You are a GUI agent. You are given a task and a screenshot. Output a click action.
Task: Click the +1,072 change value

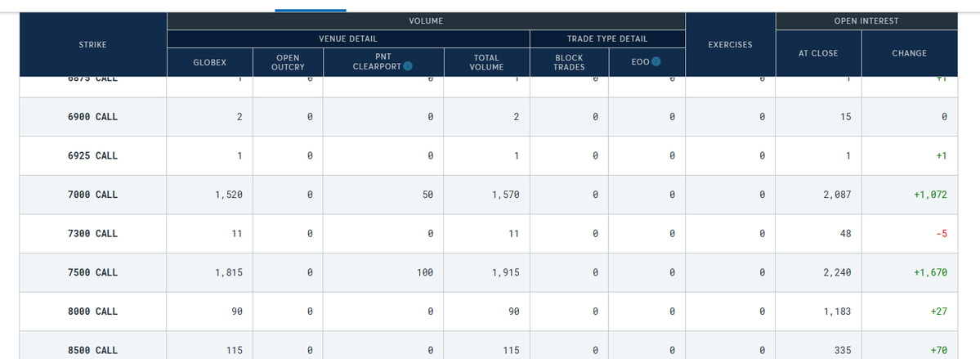930,195
